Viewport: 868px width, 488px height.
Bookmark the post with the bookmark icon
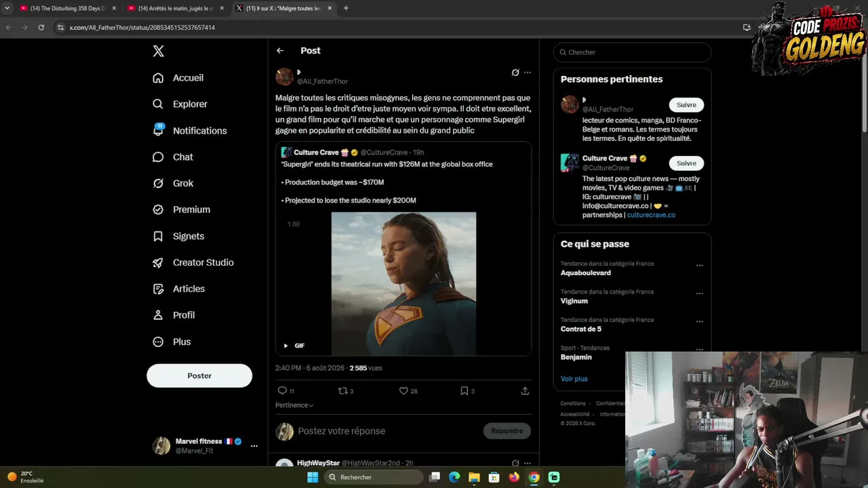pyautogui.click(x=465, y=391)
